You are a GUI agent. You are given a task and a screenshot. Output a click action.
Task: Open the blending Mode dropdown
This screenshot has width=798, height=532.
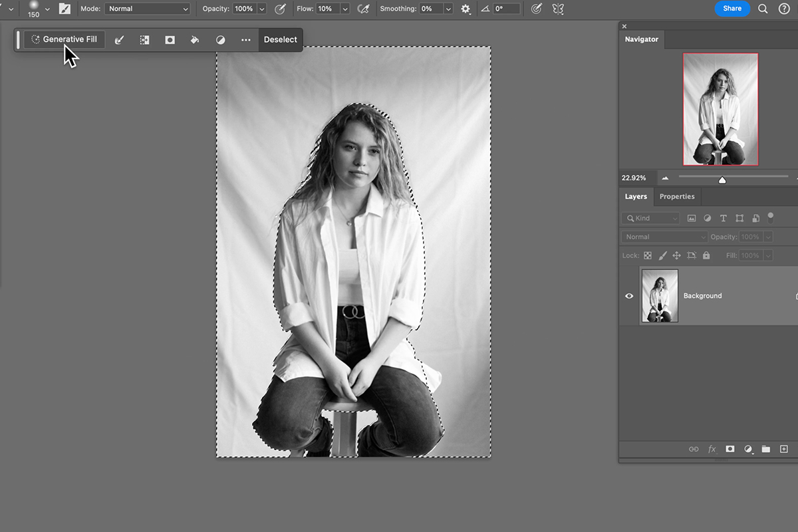(147, 9)
